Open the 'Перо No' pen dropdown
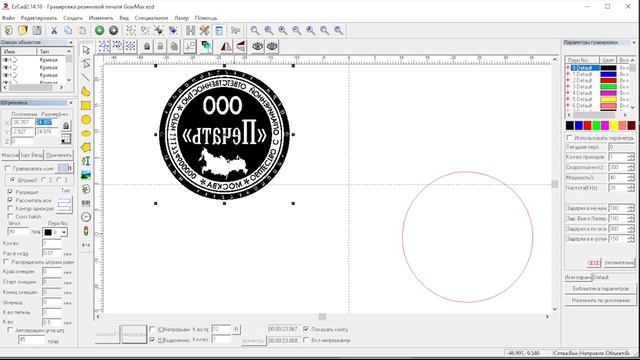This screenshot has width=640, height=360. point(64,232)
